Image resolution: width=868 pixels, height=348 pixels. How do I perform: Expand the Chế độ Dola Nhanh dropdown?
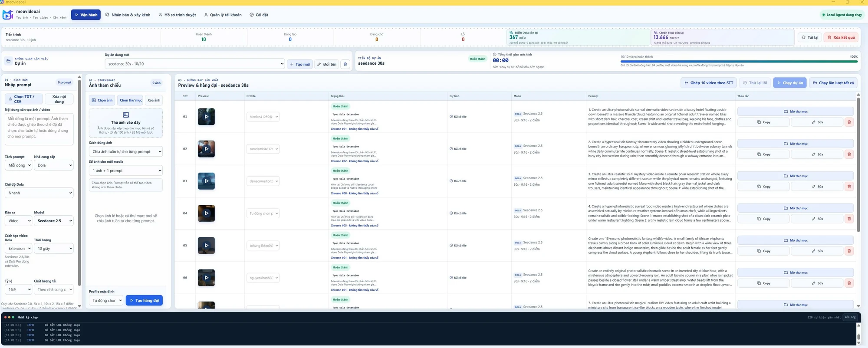click(39, 193)
